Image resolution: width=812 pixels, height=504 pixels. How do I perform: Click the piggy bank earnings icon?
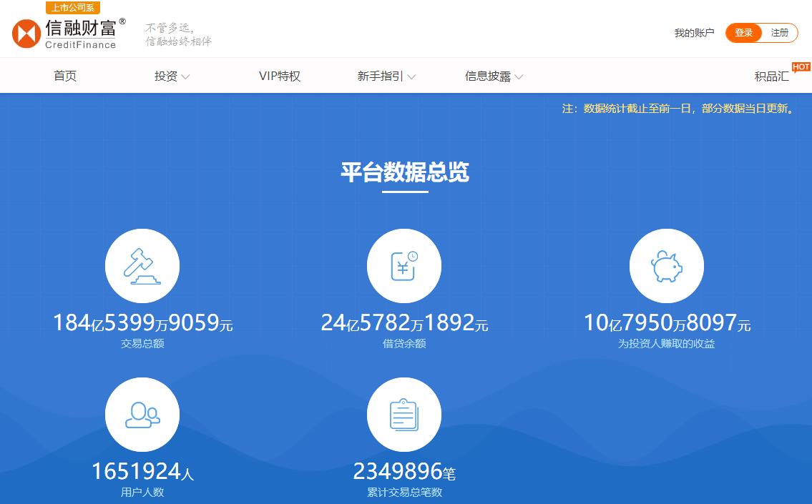(x=666, y=266)
